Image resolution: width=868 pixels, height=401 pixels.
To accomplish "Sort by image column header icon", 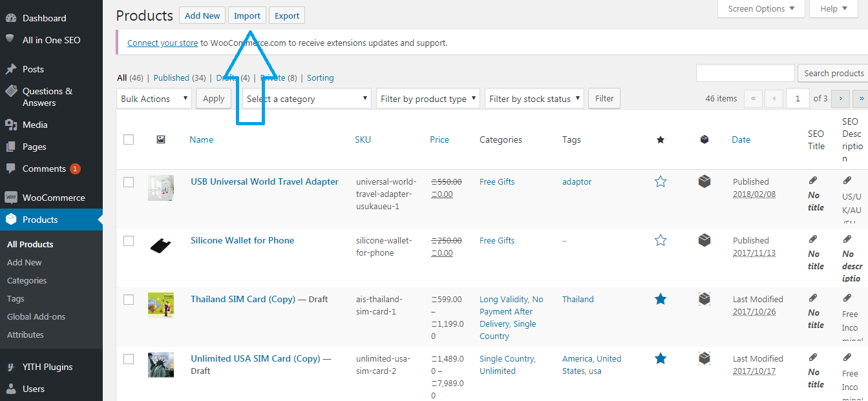I will [161, 139].
